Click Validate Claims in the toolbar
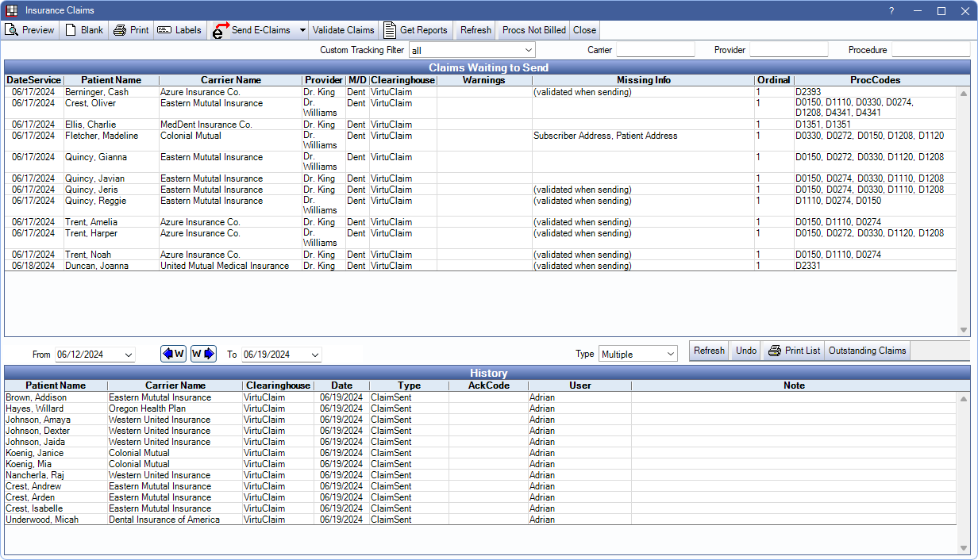This screenshot has height=560, width=978. 343,30
